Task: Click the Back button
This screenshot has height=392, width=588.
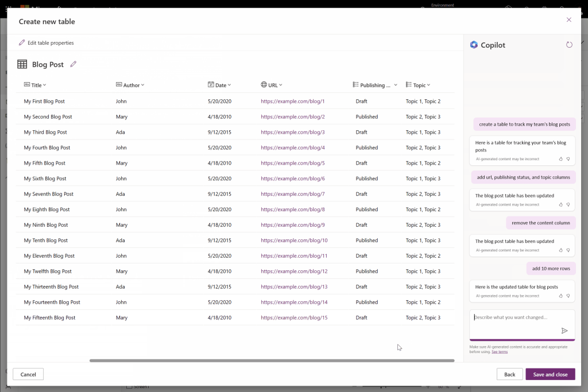Action: 510,374
